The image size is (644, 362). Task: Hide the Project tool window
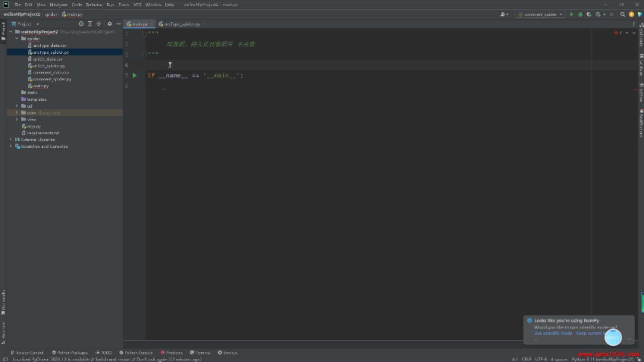tap(118, 24)
